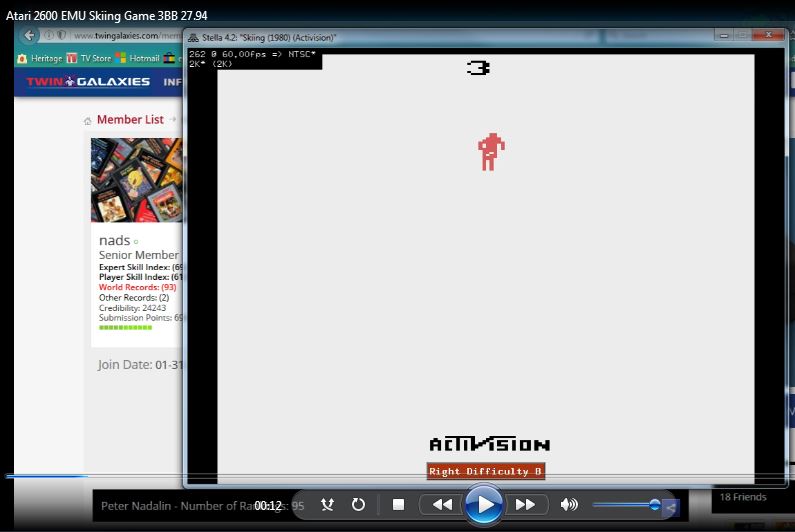Screen dimensions: 795x532
Task: Click the 'Right Difficulty B' message
Action: tap(486, 471)
